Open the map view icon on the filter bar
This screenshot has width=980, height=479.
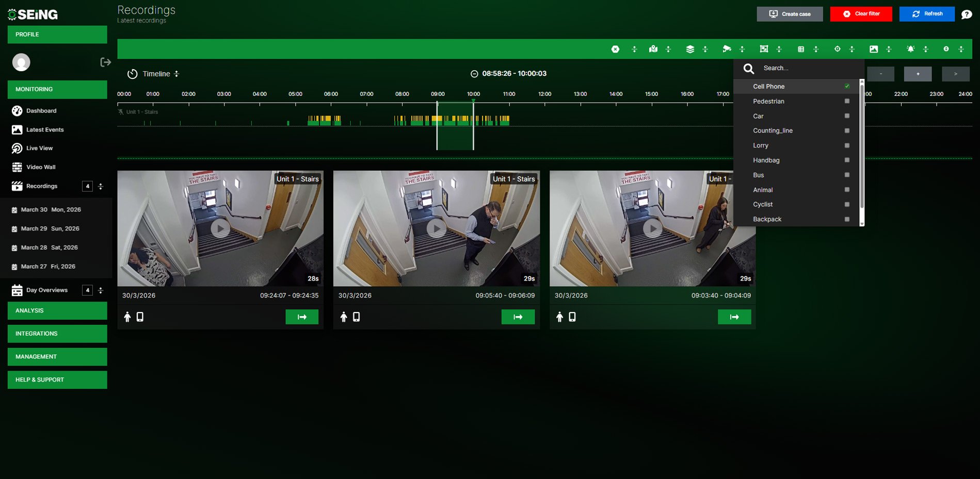652,49
